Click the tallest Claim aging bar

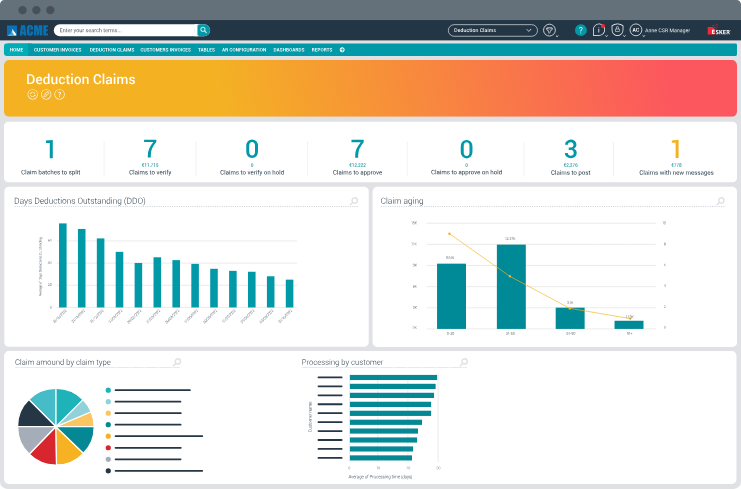pyautogui.click(x=511, y=286)
